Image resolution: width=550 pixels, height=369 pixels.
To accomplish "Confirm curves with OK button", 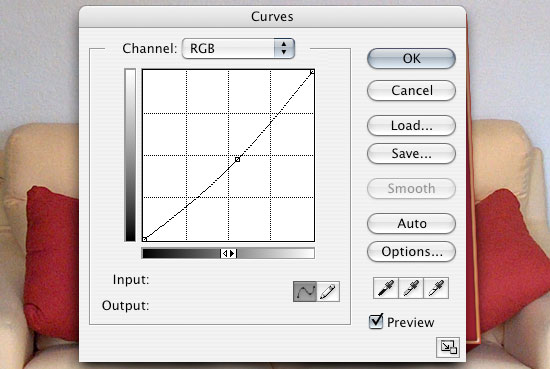I will [x=411, y=58].
